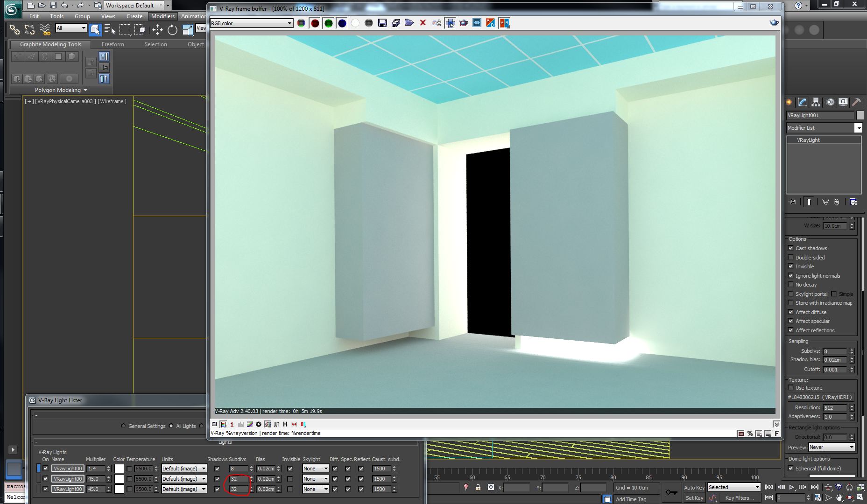The image size is (867, 504).
Task: Open the selection filter All dropdown
Action: [x=71, y=28]
